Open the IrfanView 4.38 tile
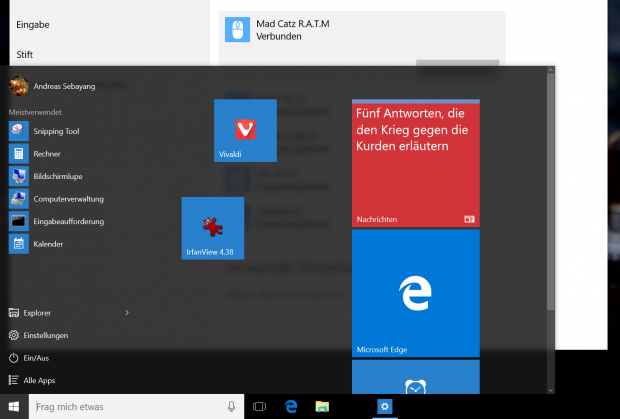 pyautogui.click(x=213, y=228)
